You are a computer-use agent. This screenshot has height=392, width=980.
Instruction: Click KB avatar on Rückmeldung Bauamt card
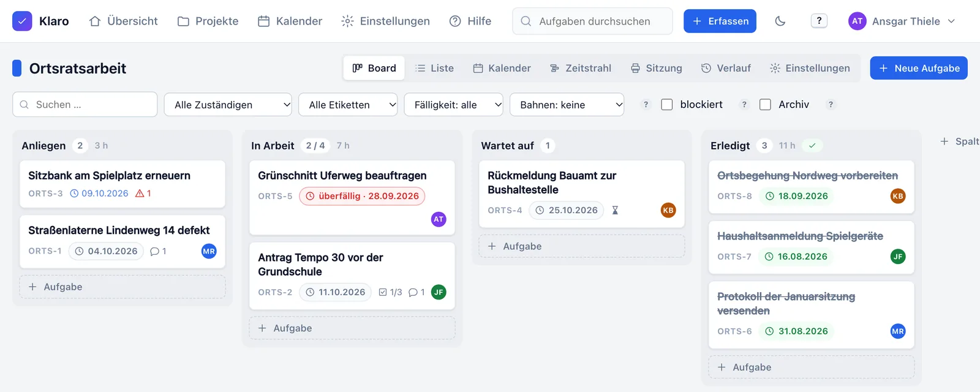click(668, 210)
